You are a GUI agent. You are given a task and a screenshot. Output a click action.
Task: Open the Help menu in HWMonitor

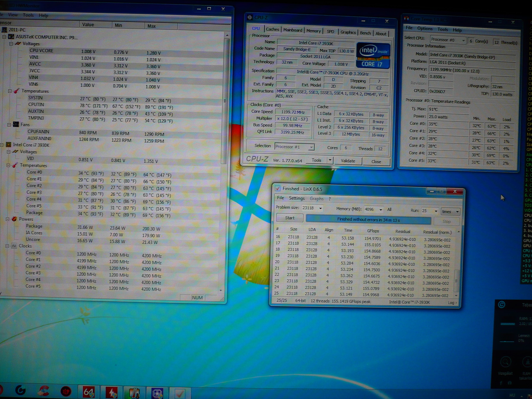tap(44, 15)
